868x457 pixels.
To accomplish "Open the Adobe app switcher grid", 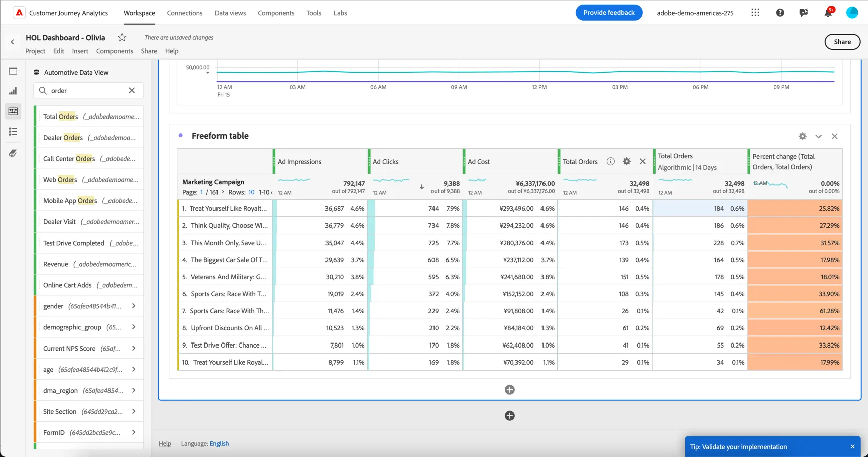I will tap(755, 13).
